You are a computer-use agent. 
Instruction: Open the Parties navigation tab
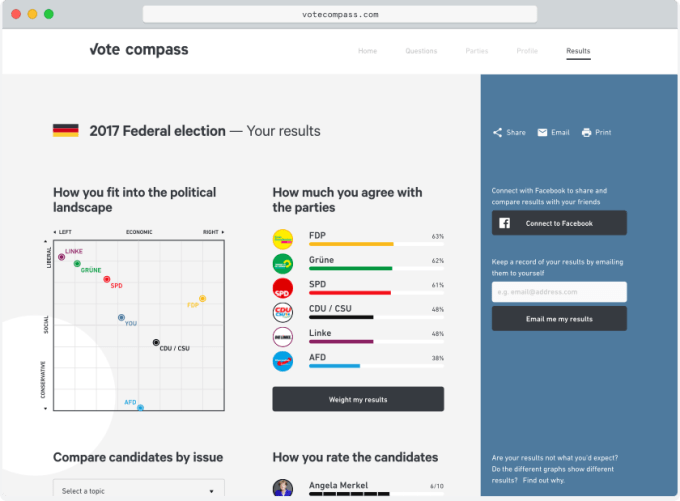[x=478, y=51]
